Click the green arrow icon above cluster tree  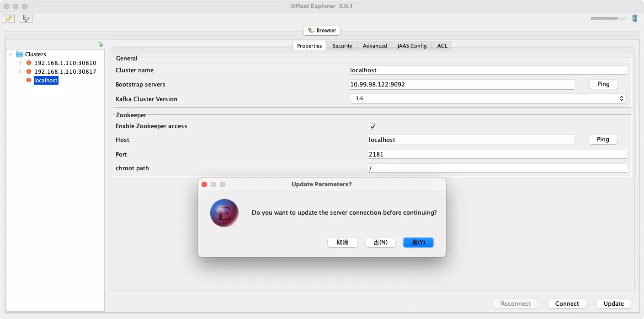tap(100, 45)
